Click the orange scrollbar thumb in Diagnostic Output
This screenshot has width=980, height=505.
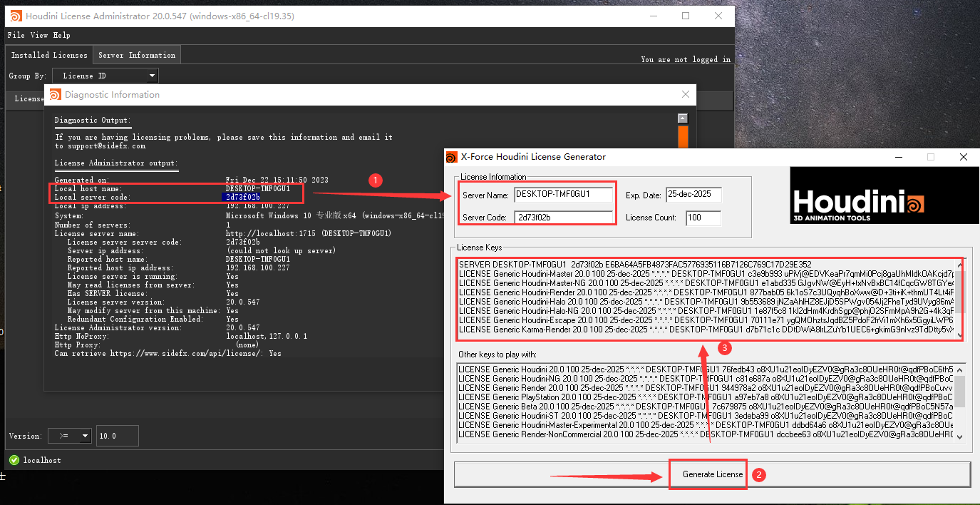(x=682, y=137)
